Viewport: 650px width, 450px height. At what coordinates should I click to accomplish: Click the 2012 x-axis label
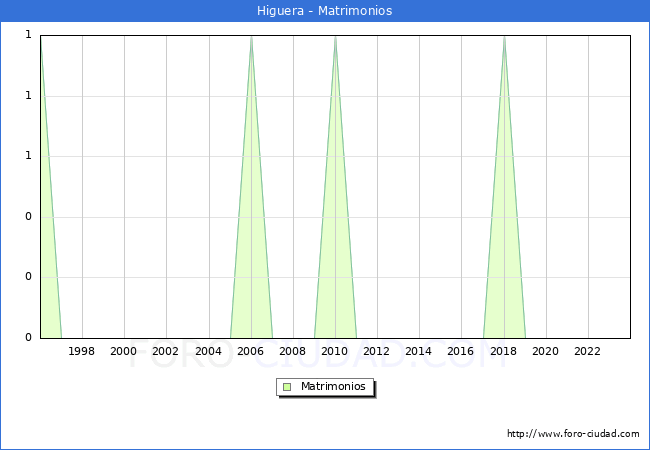[x=377, y=351]
